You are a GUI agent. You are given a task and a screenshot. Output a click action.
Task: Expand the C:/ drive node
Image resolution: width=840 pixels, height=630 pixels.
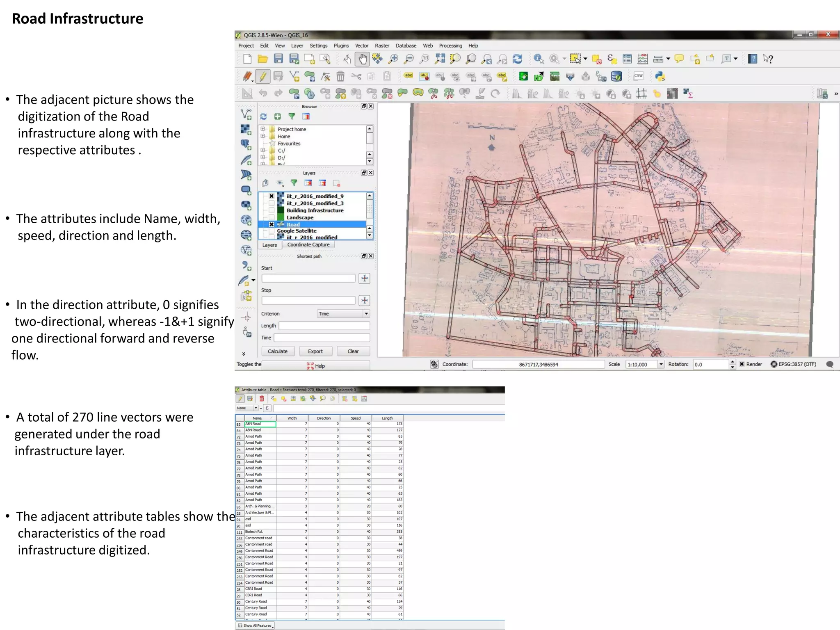pyautogui.click(x=263, y=150)
